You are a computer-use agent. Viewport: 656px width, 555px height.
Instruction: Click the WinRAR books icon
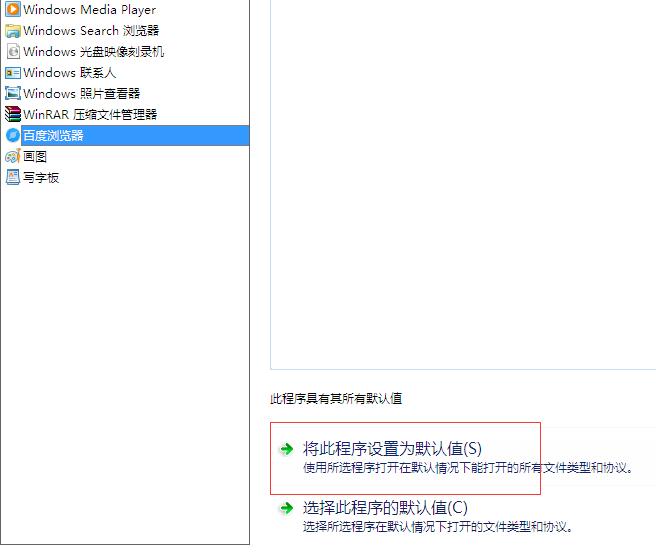(x=13, y=114)
